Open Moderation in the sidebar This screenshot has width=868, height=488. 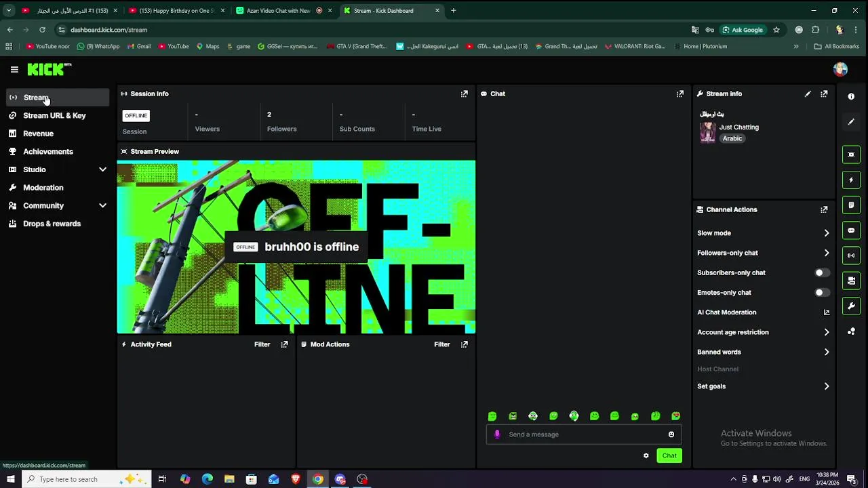(58, 188)
